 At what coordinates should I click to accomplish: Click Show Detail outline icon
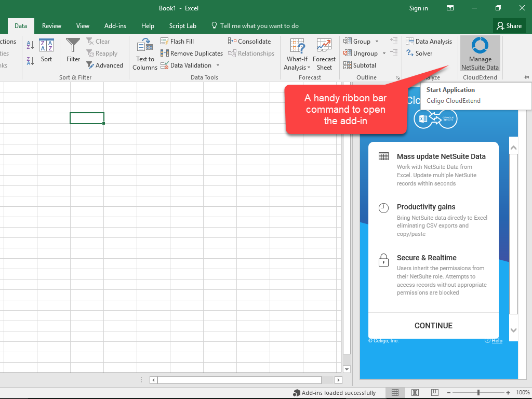coord(394,41)
